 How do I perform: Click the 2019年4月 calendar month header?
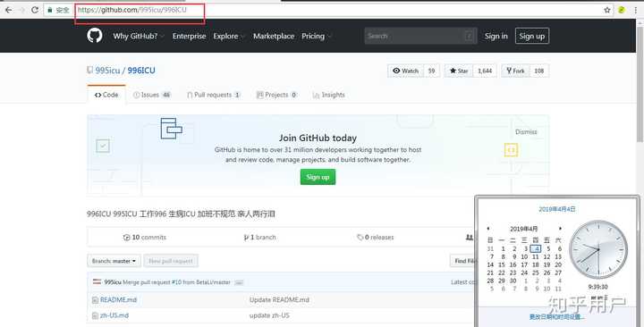(x=523, y=229)
